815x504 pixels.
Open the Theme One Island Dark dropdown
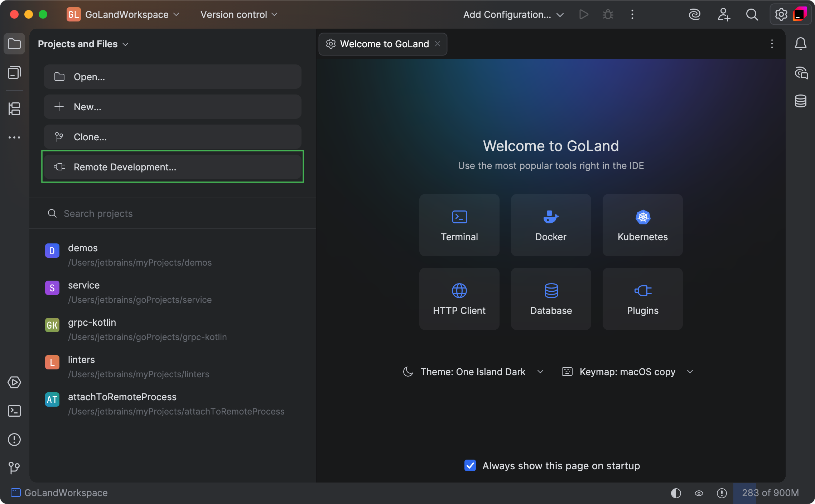(473, 372)
